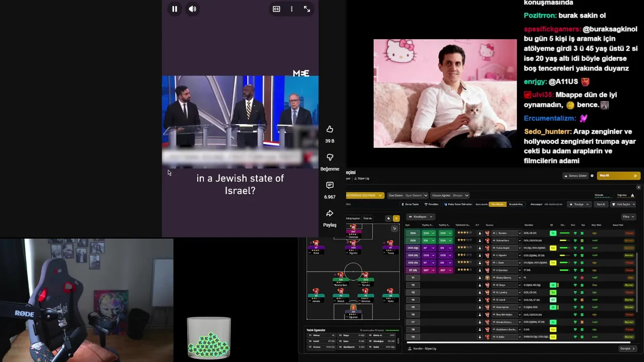
Task: Toggle the orange checkbox in M. Icardi row
Action: [582, 300]
